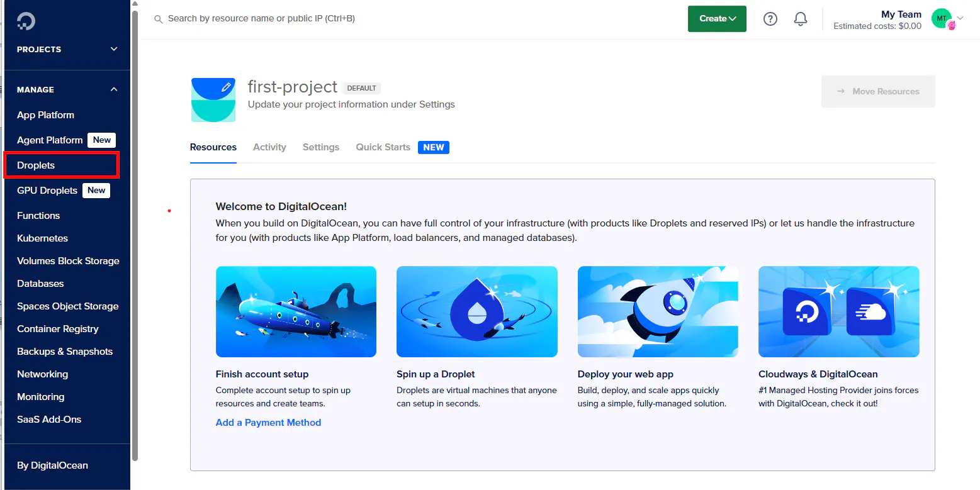This screenshot has height=490, width=980.
Task: Open the help question mark icon
Action: pyautogui.click(x=770, y=18)
